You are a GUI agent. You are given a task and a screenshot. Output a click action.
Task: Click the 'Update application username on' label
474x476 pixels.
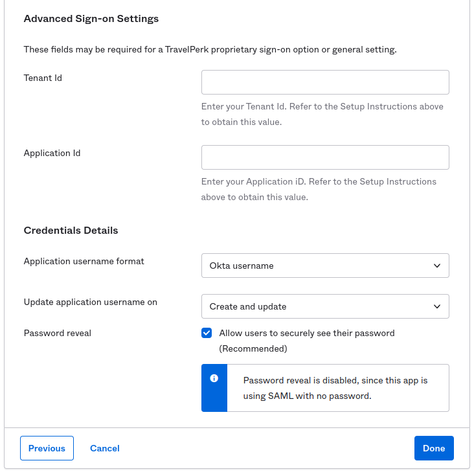coord(91,302)
